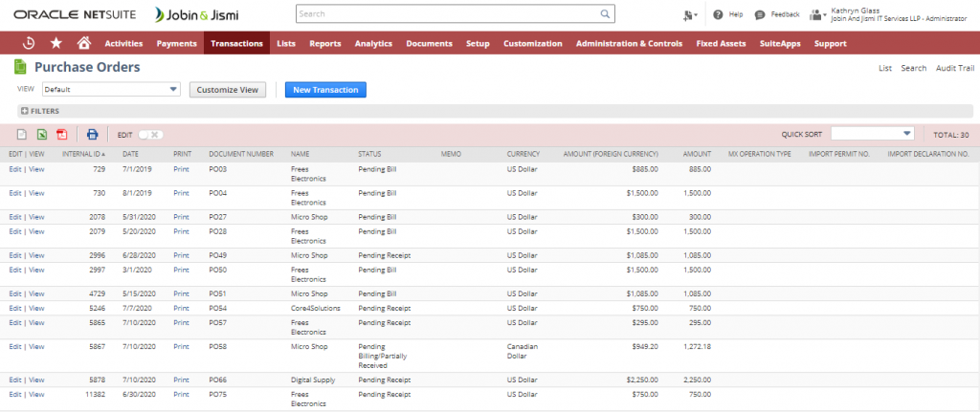Open the Shortcuts star icon
Image resolution: width=980 pixels, height=412 pixels.
coord(56,43)
